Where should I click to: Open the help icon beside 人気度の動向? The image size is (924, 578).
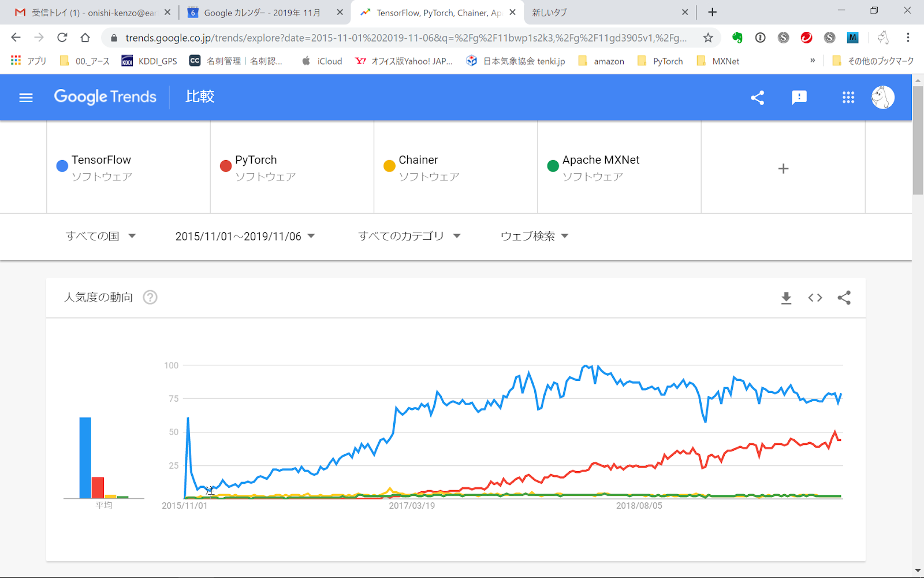click(x=150, y=297)
